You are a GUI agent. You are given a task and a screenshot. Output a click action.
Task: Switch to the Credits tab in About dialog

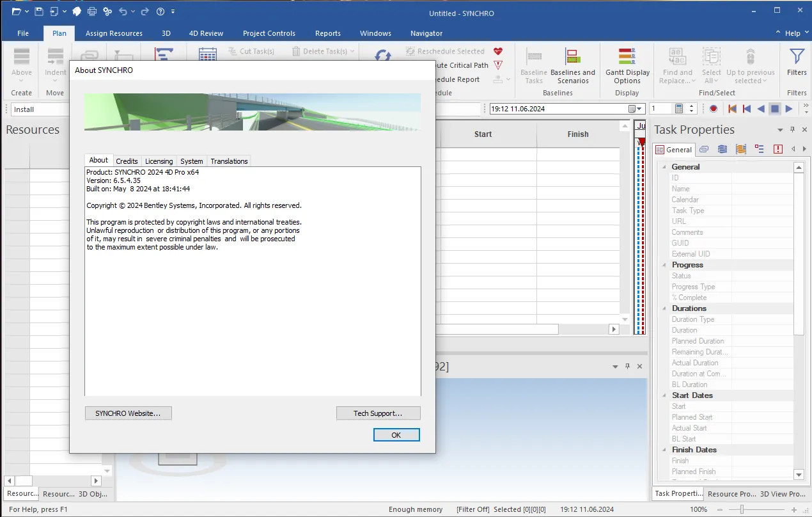pos(127,161)
